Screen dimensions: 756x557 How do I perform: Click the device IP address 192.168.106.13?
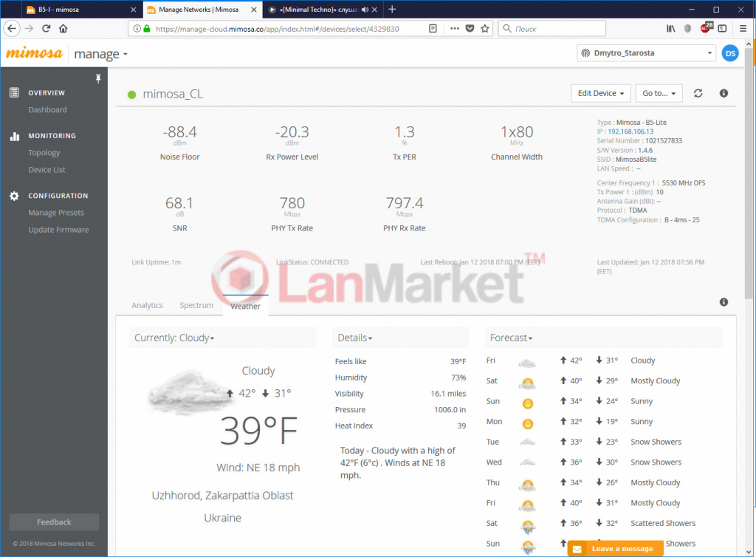pyautogui.click(x=630, y=131)
